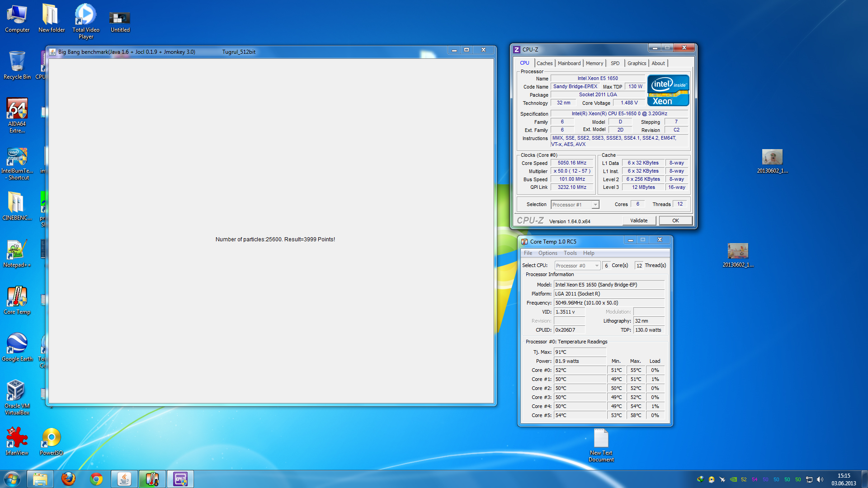Minimize the Big Bang benchmark window
The width and height of the screenshot is (868, 488).
click(x=454, y=50)
